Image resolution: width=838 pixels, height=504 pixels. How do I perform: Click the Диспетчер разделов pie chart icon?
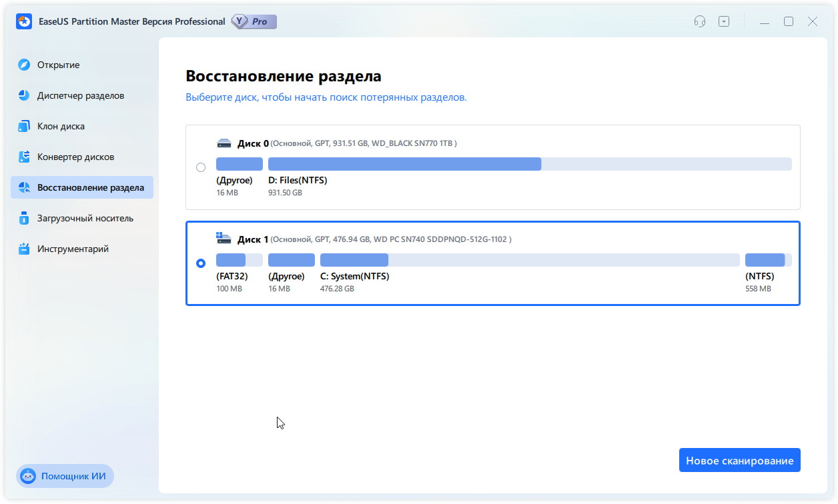click(25, 95)
